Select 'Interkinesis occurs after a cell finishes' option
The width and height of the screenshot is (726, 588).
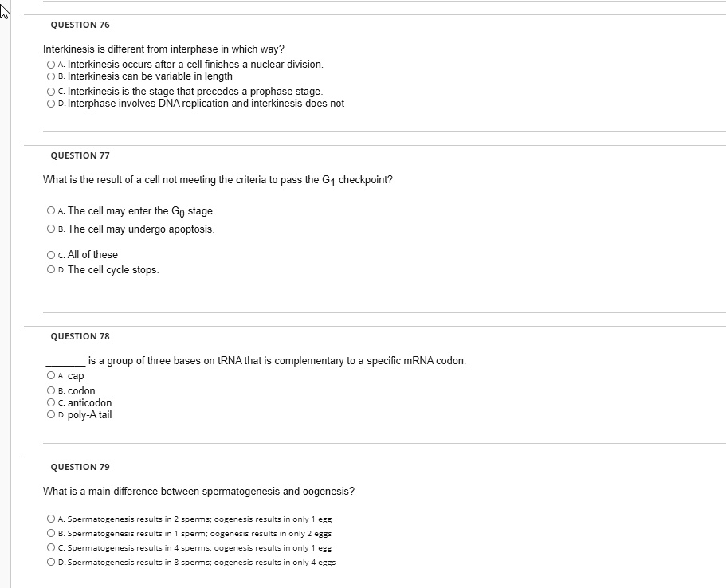[51, 65]
